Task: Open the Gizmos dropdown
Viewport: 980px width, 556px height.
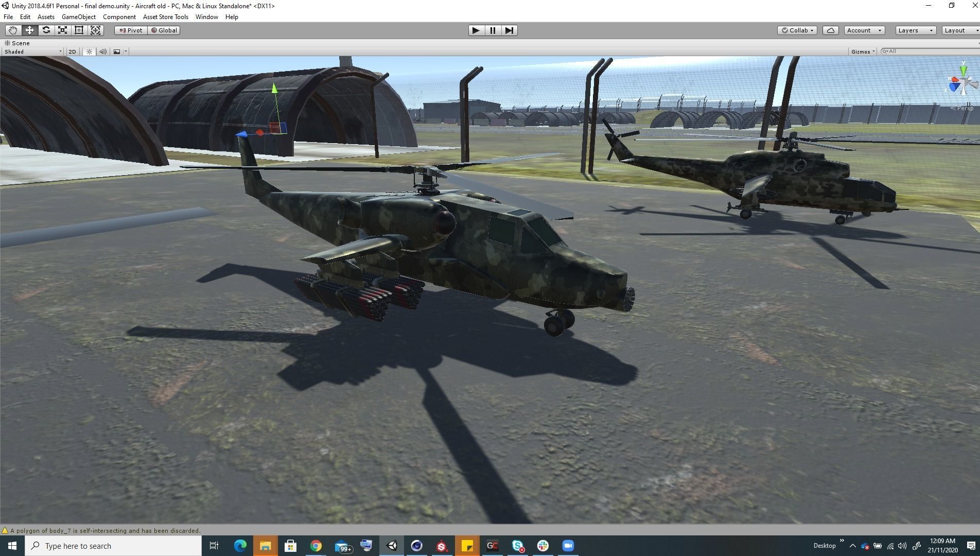Action: 863,51
